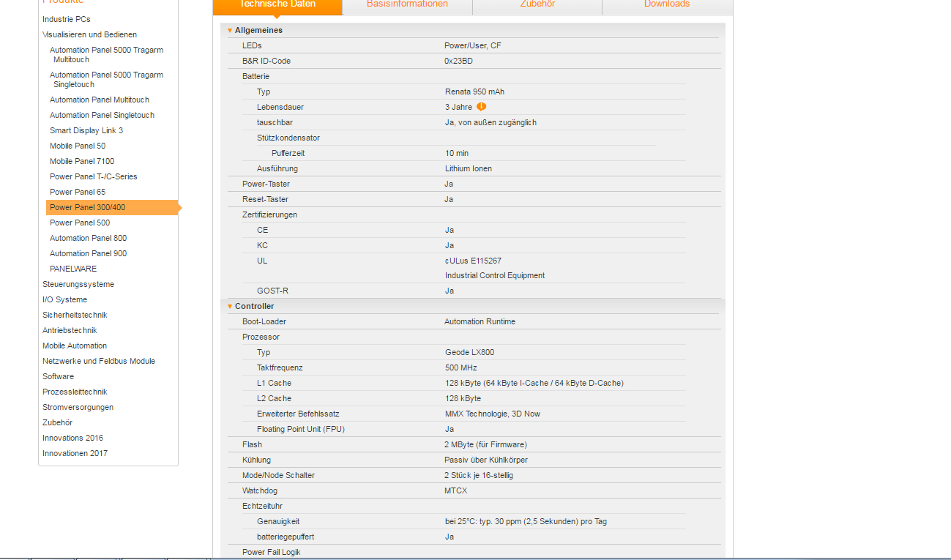This screenshot has height=560, width=951.
Task: Open Stromversorgungen category
Action: [x=78, y=407]
